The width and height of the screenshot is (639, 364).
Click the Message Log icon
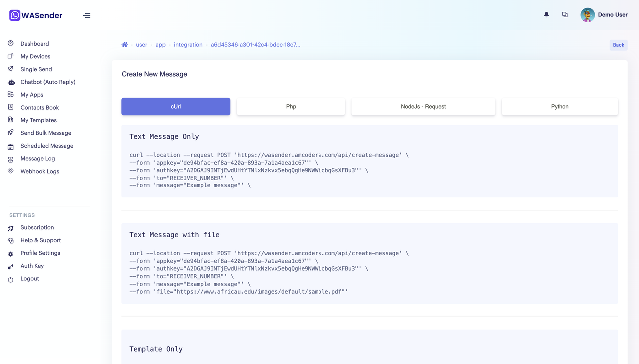pos(11,159)
